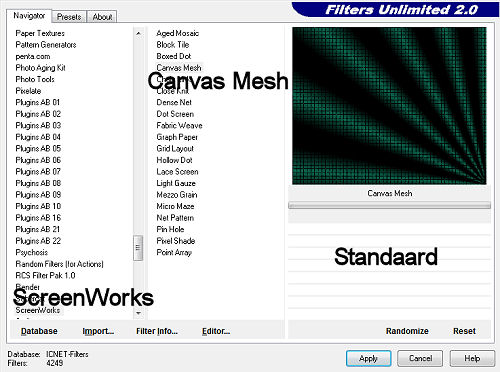Click the Canvas Mesh preview image
Viewport: 500px width, 372px height.
[x=389, y=106]
